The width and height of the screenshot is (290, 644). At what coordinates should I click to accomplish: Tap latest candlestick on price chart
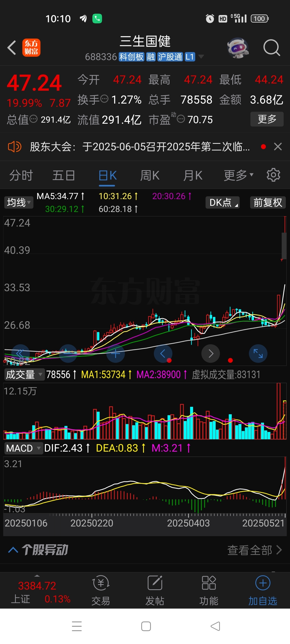pos(285,238)
